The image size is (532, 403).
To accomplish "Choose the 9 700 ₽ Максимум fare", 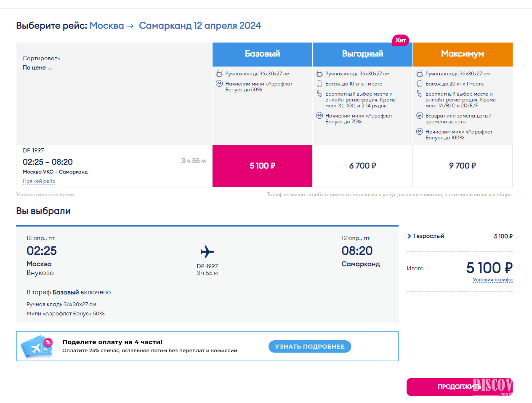I will [462, 166].
